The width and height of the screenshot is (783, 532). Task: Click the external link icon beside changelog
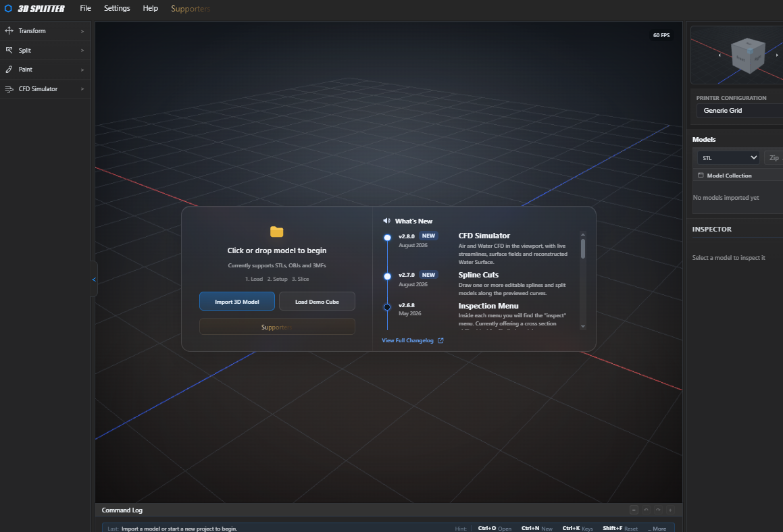tap(440, 340)
